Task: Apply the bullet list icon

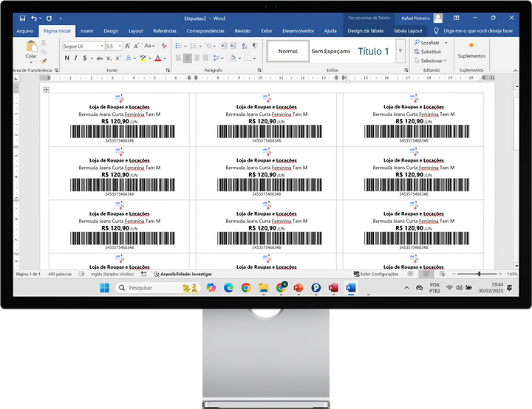Action: [179, 46]
